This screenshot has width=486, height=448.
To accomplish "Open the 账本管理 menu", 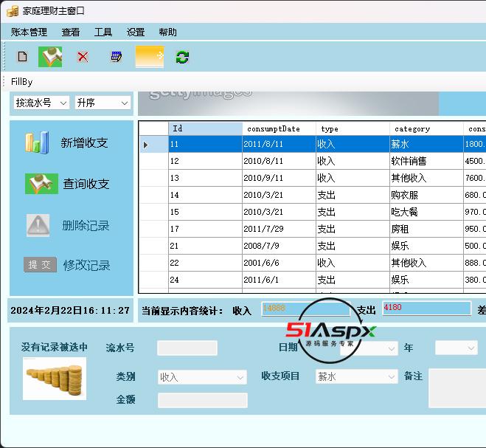I will coord(29,32).
